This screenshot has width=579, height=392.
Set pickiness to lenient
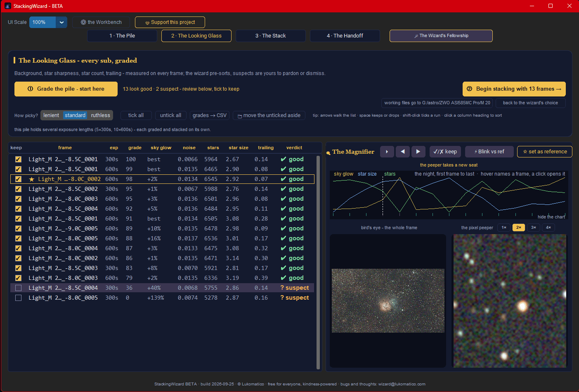51,115
